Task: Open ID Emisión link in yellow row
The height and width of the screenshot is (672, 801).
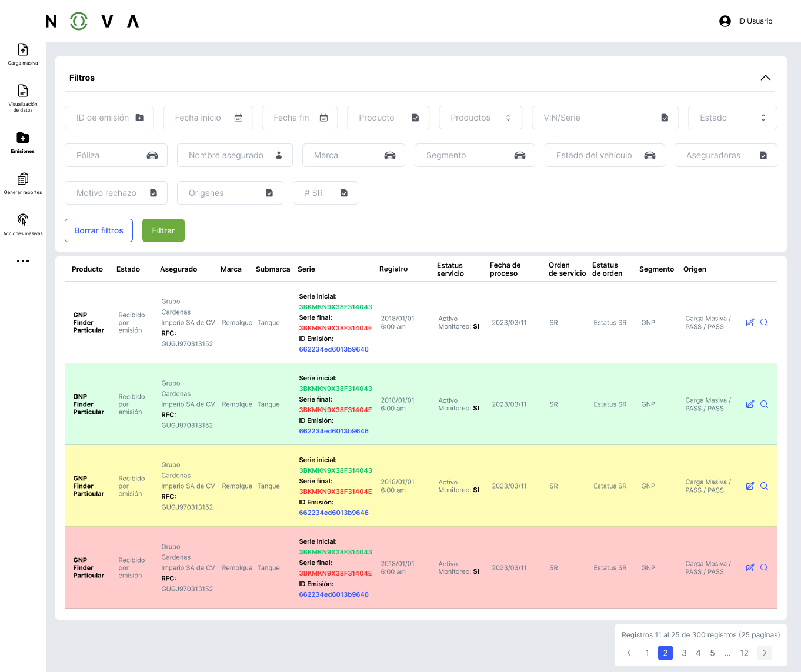Action: (333, 513)
